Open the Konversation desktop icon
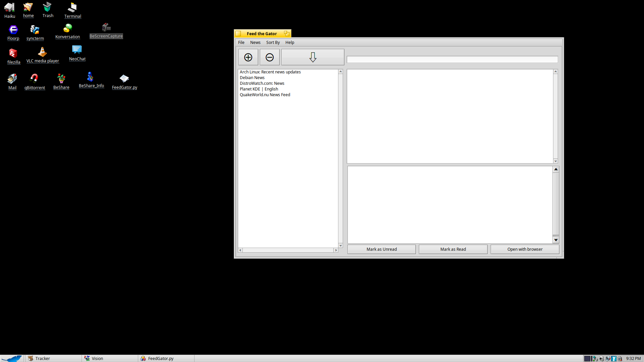 67,28
